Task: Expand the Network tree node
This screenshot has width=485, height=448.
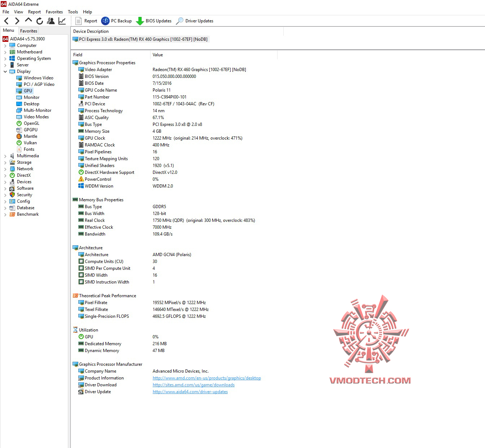Action: (x=5, y=169)
